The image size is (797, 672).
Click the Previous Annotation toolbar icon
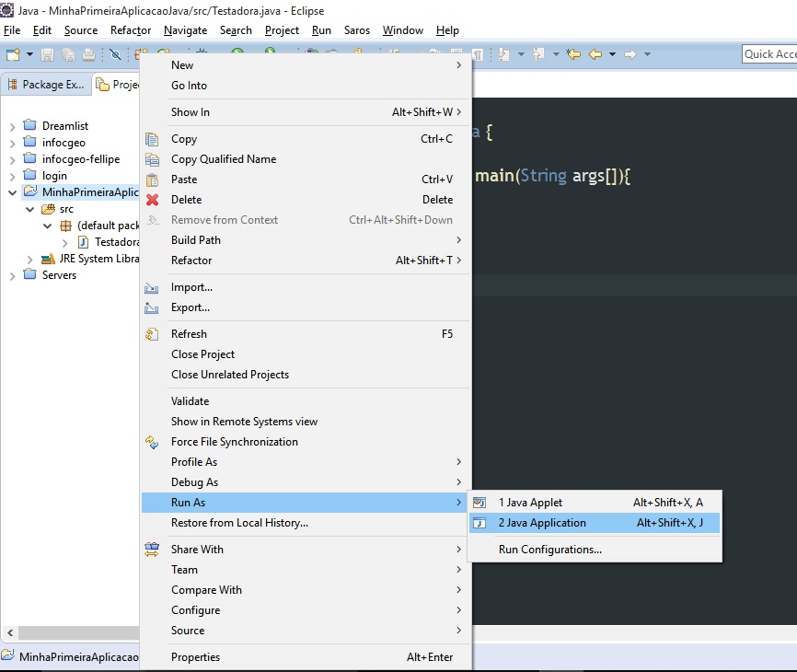(x=538, y=54)
